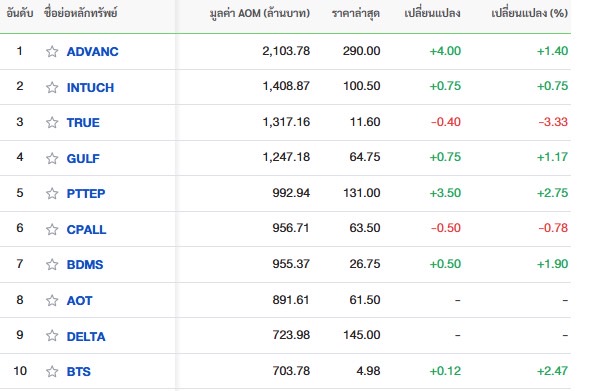Open the ADVANC stock link
The width and height of the screenshot is (589, 391).
(x=92, y=51)
